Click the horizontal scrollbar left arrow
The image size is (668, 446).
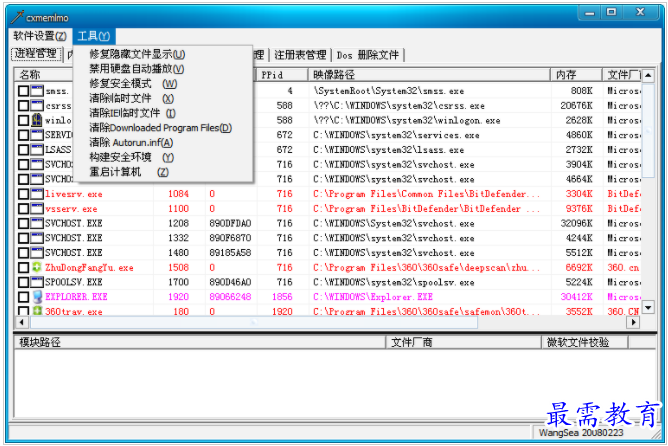pos(22,322)
